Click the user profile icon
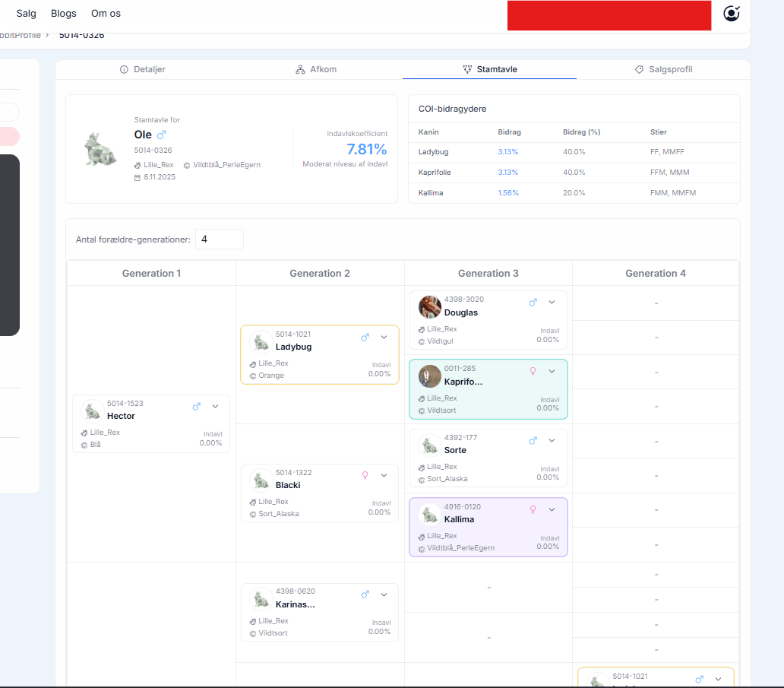Viewport: 784px width, 688px height. pyautogui.click(x=732, y=14)
